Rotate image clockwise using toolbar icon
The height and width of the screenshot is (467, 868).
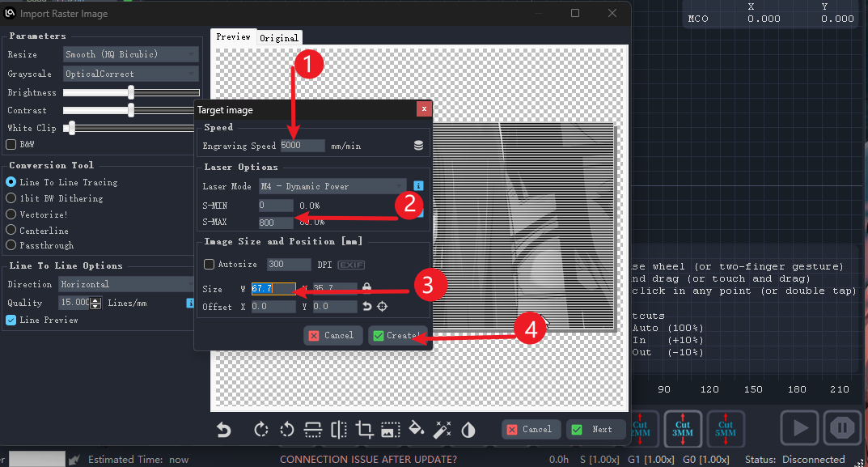point(260,431)
